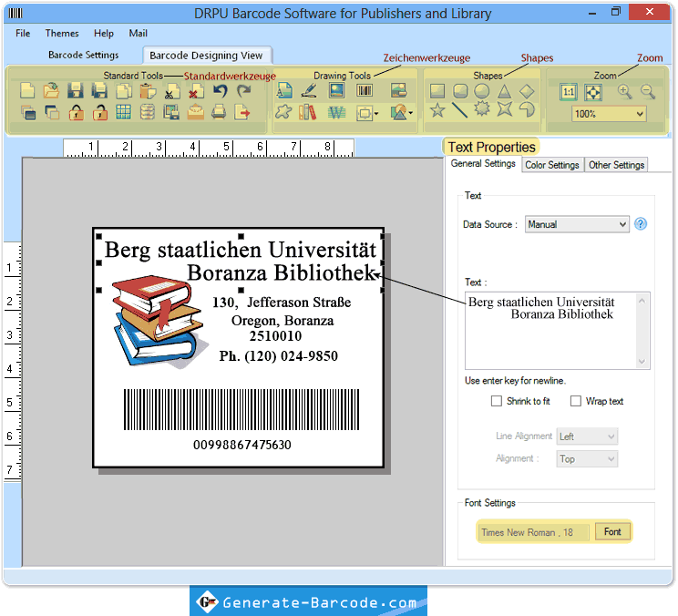Lock the selected object with the closed padlock
This screenshot has height=616, width=678.
tap(77, 113)
